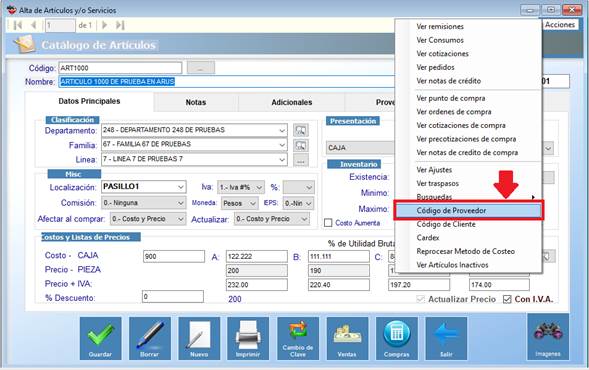
Task: Click the price A field 122.222
Action: pyautogui.click(x=257, y=257)
